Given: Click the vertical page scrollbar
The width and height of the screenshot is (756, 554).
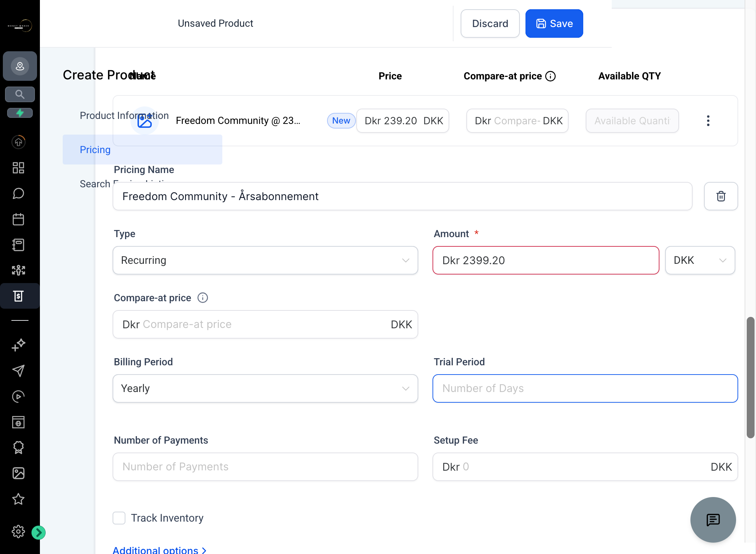Looking at the screenshot, I should click(751, 377).
